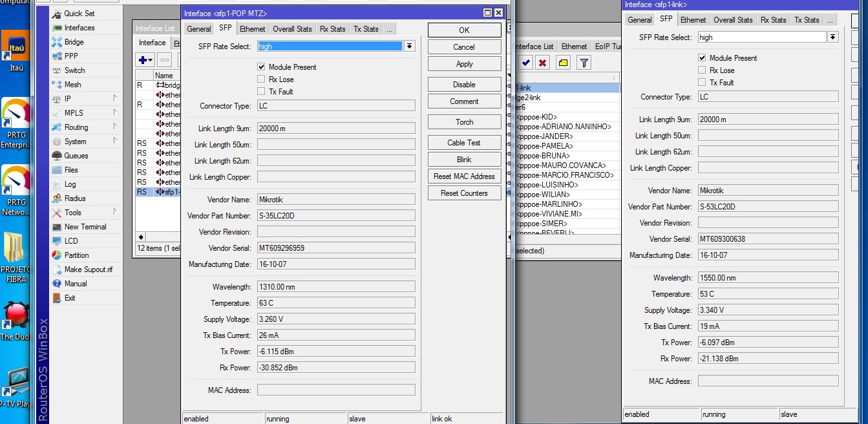
Task: Click the Apply button
Action: [x=464, y=64]
